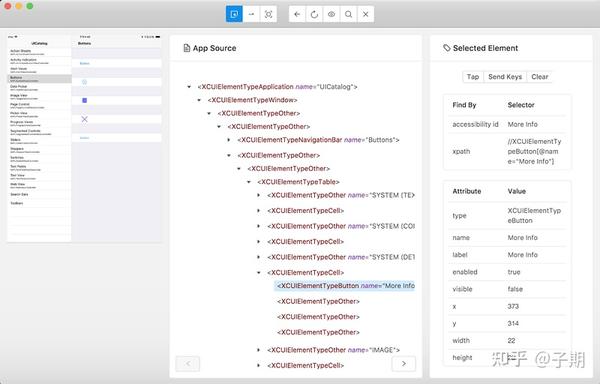Refresh source and screenshot

click(x=314, y=15)
